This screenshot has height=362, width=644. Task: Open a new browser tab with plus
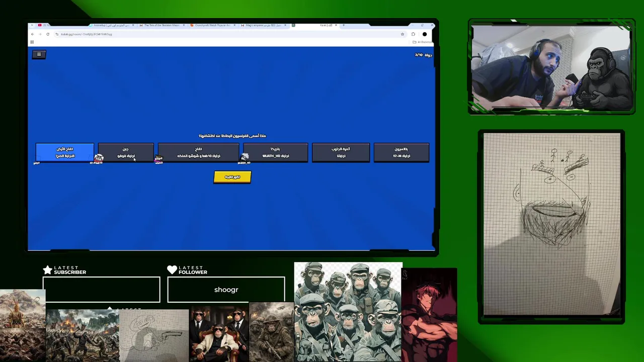pyautogui.click(x=344, y=25)
